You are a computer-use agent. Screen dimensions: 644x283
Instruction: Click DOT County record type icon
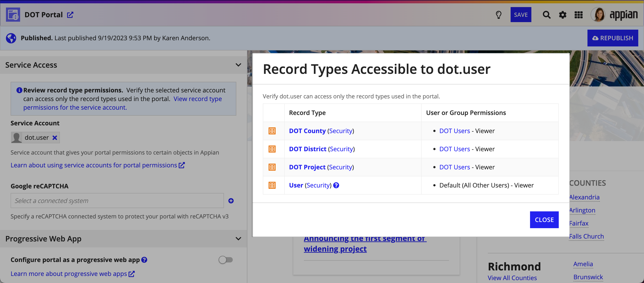[272, 131]
